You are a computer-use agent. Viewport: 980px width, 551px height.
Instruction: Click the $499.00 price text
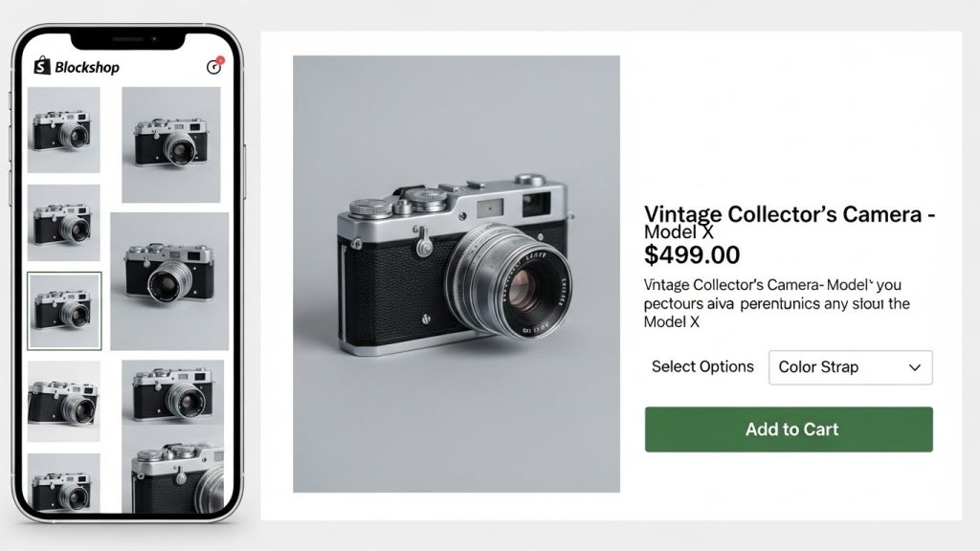(x=692, y=254)
